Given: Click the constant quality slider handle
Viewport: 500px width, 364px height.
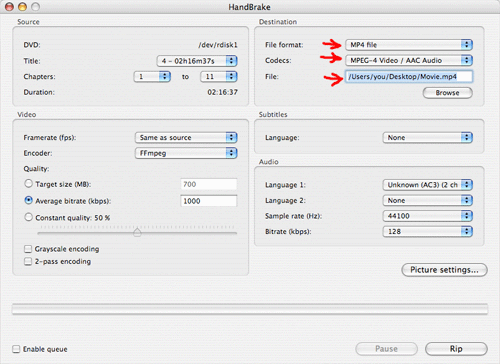Looking at the screenshot, I should pos(137,232).
